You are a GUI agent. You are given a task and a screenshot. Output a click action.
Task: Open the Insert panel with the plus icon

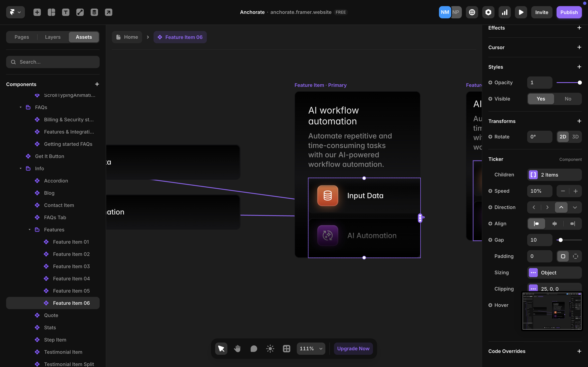(x=37, y=12)
